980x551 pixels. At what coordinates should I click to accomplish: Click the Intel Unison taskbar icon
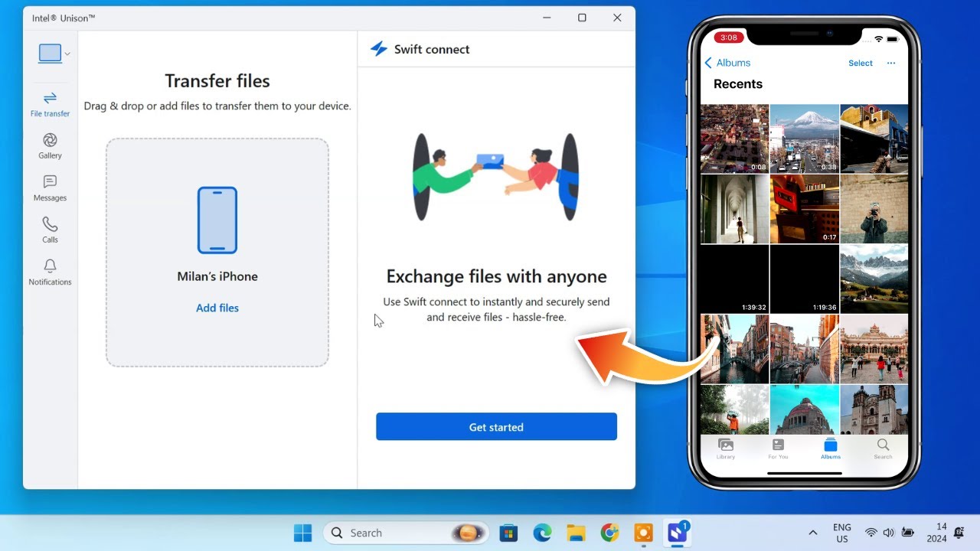(678, 533)
